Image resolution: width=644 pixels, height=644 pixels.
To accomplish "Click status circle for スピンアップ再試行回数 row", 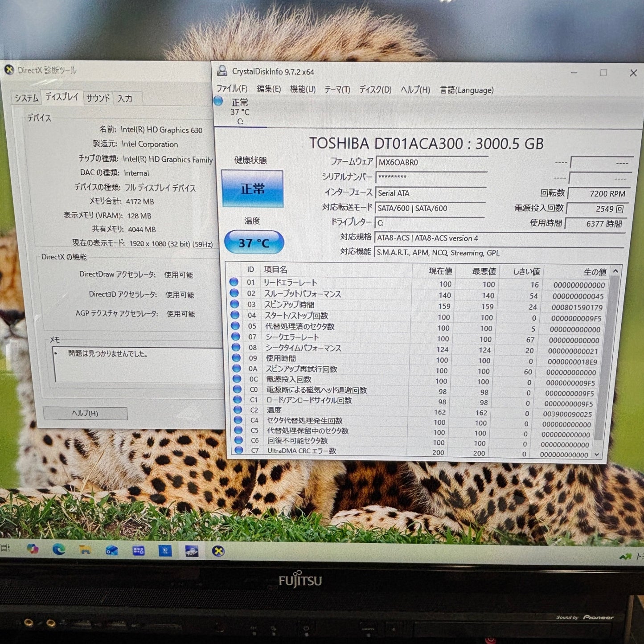I will point(237,369).
